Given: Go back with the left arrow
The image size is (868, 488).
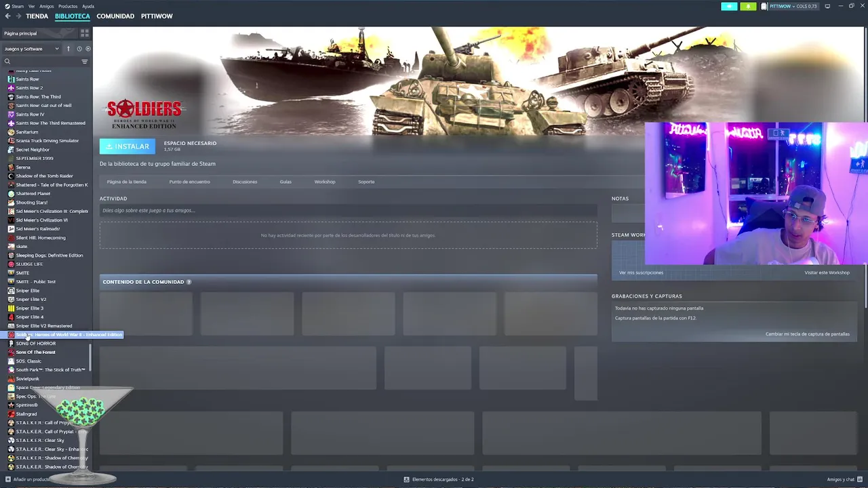Looking at the screenshot, I should tap(7, 16).
